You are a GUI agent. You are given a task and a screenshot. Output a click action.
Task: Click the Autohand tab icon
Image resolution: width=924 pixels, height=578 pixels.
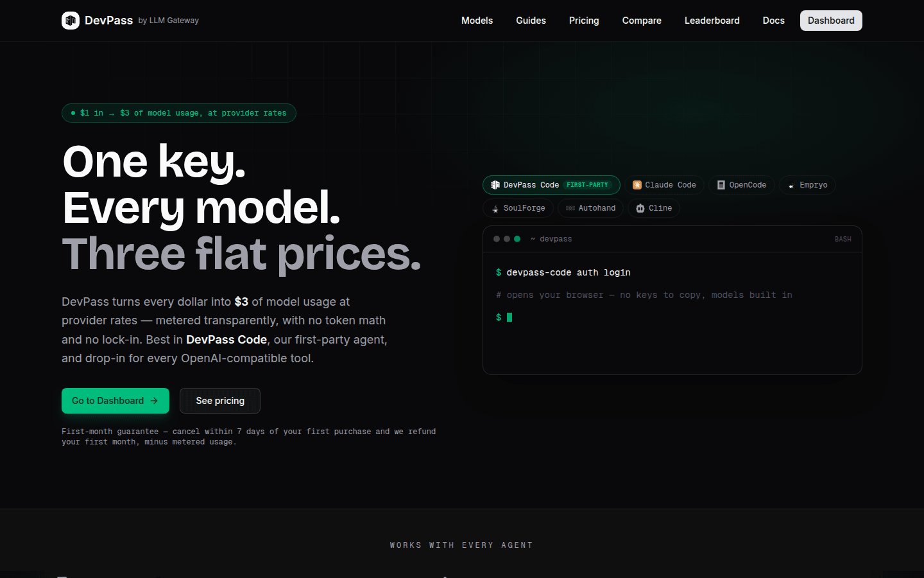(x=570, y=208)
